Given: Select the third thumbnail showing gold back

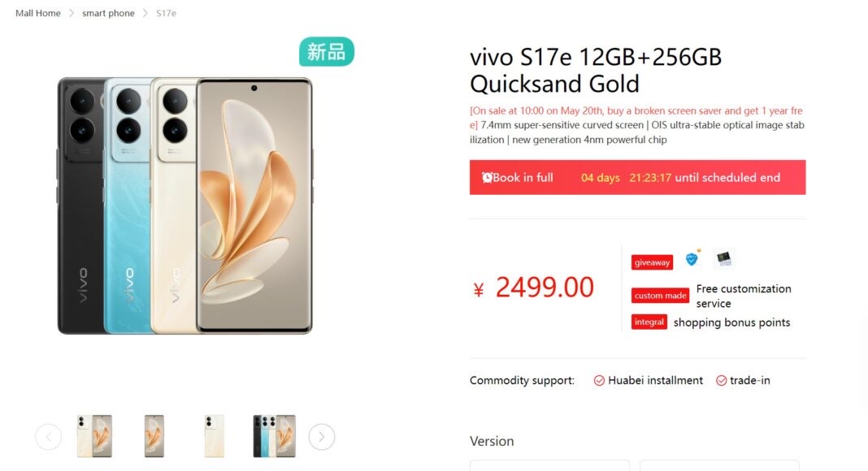Looking at the screenshot, I should pos(215,436).
